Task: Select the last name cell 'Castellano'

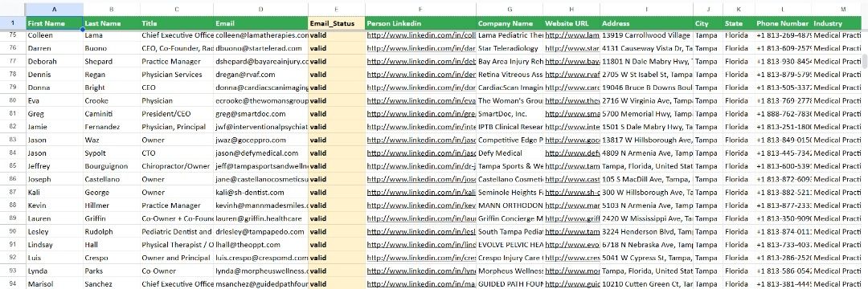Action: pos(111,180)
